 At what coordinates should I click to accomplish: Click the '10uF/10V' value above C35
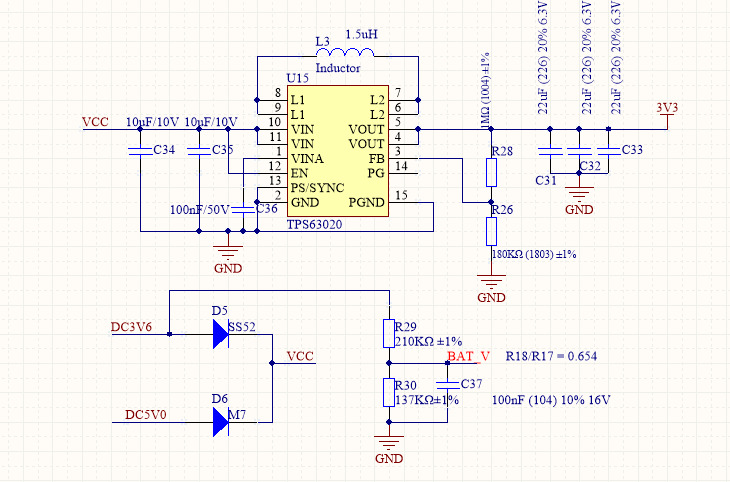click(x=211, y=122)
